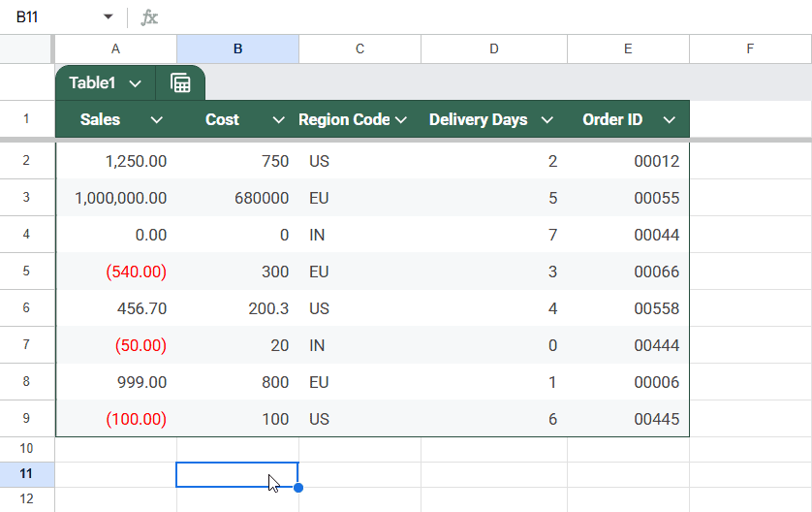
Task: Select row 1 header
Action: coord(26,119)
